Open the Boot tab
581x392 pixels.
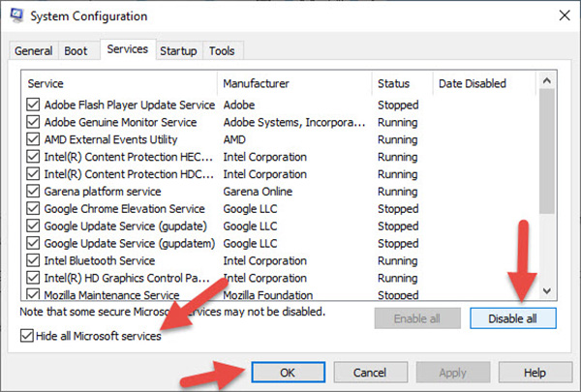(75, 50)
